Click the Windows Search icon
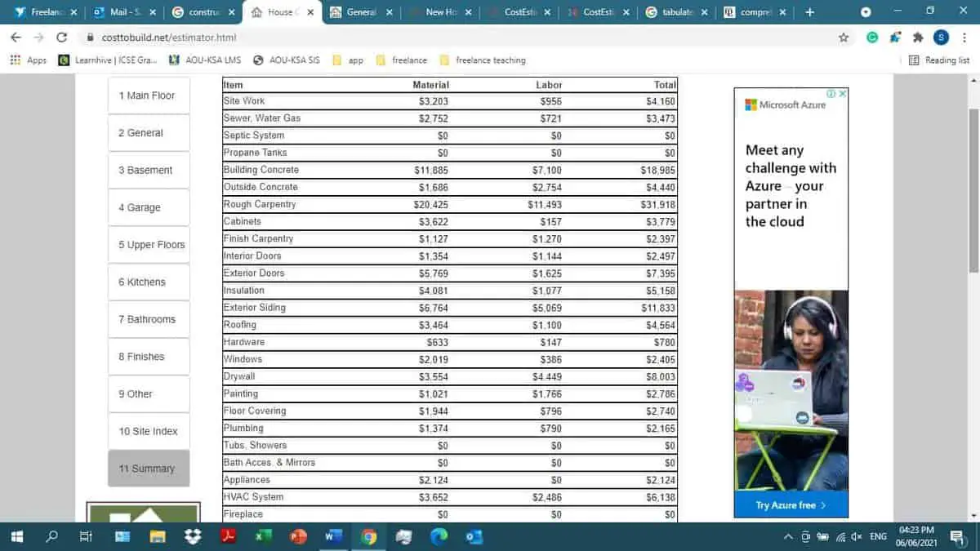Image resolution: width=980 pixels, height=551 pixels. click(x=51, y=536)
